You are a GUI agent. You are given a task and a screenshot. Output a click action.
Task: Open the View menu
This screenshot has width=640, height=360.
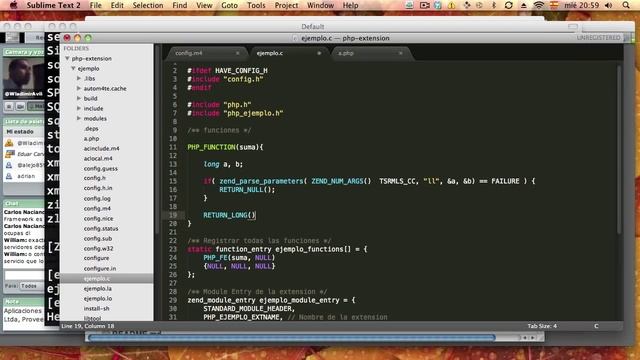tap(204, 5)
